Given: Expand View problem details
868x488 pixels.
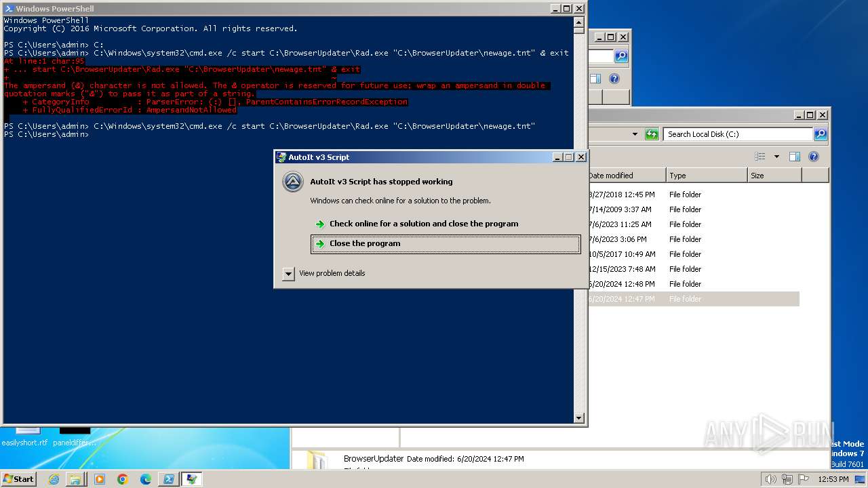Looking at the screenshot, I should tap(288, 273).
